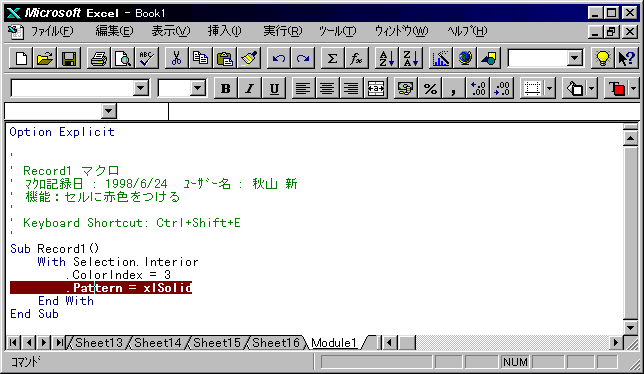
Task: Open the 実行(R) menu
Action: (x=283, y=31)
